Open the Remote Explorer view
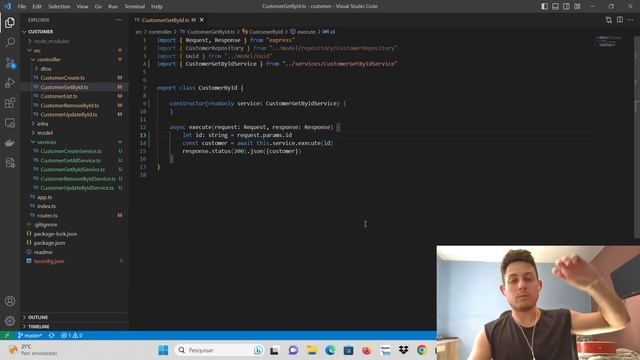Screen dimensions: 640x360 click(10, 122)
